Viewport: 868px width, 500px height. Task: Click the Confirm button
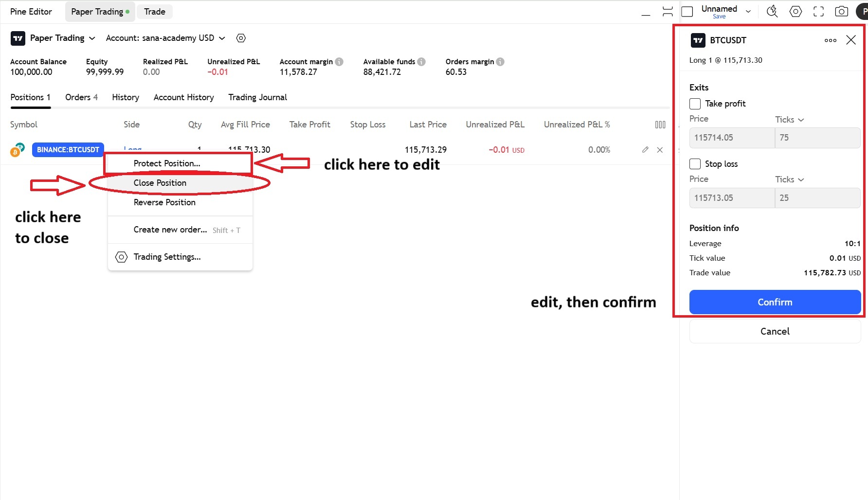pyautogui.click(x=775, y=302)
